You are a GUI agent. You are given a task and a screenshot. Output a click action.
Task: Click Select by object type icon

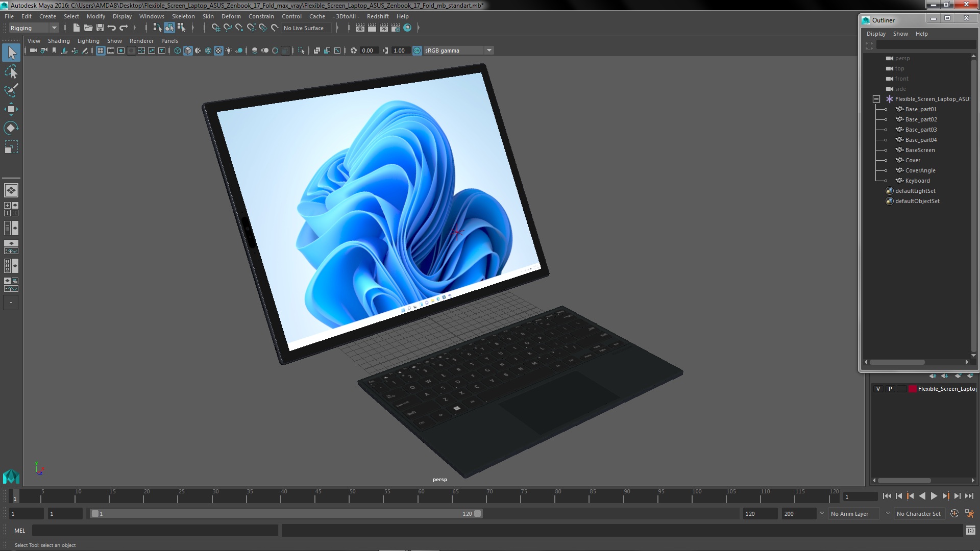[x=169, y=28]
